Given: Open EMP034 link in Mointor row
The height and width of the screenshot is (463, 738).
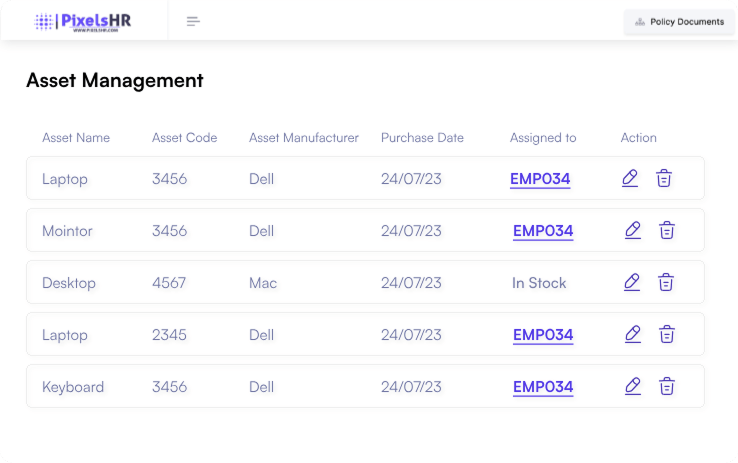Looking at the screenshot, I should [543, 231].
